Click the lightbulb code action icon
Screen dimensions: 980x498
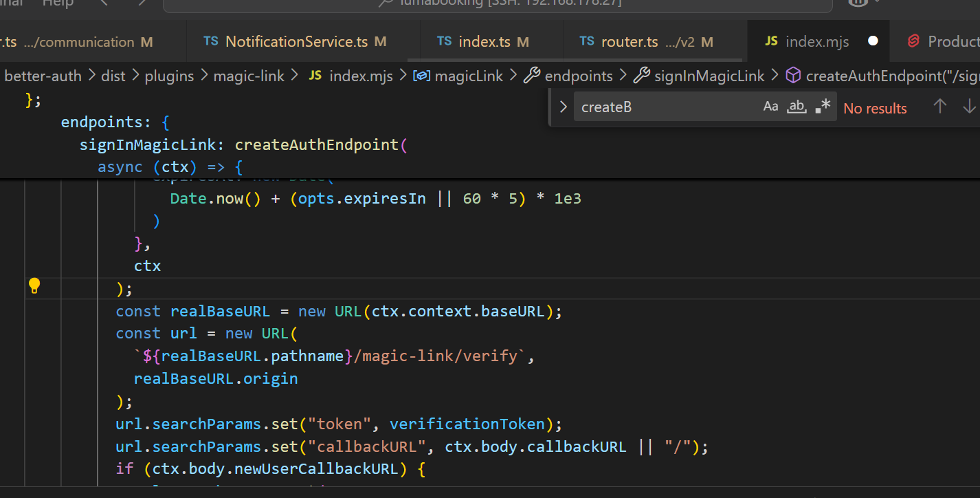[x=34, y=286]
